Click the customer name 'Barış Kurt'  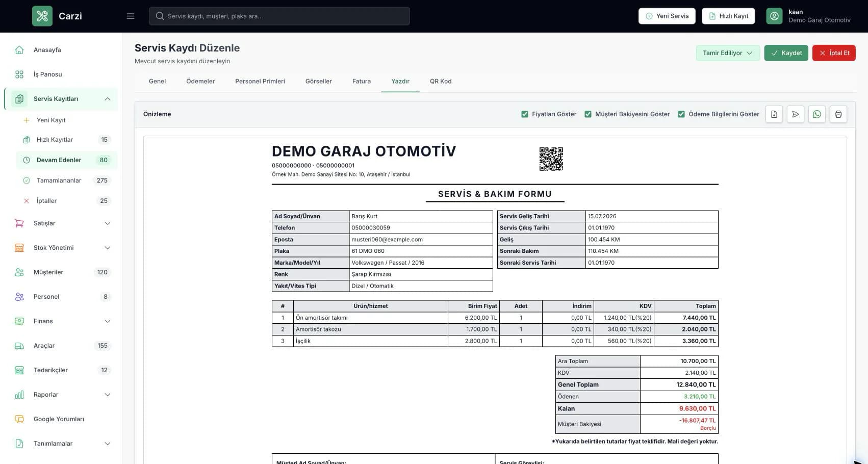click(x=364, y=216)
